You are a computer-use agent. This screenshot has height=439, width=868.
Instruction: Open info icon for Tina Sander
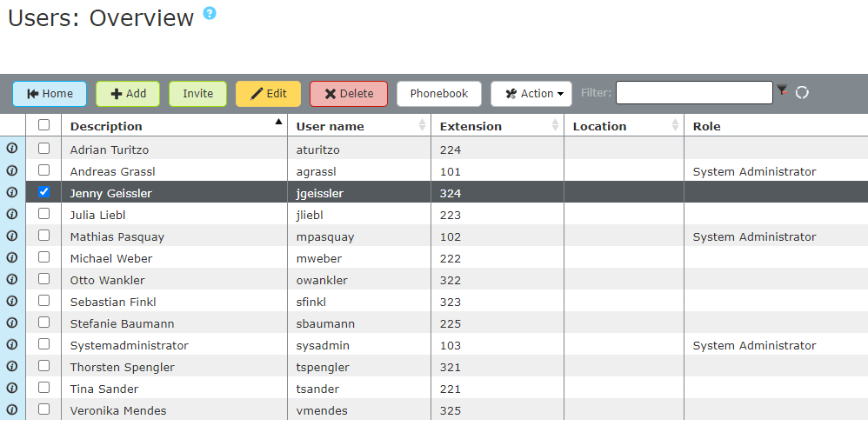click(x=12, y=388)
